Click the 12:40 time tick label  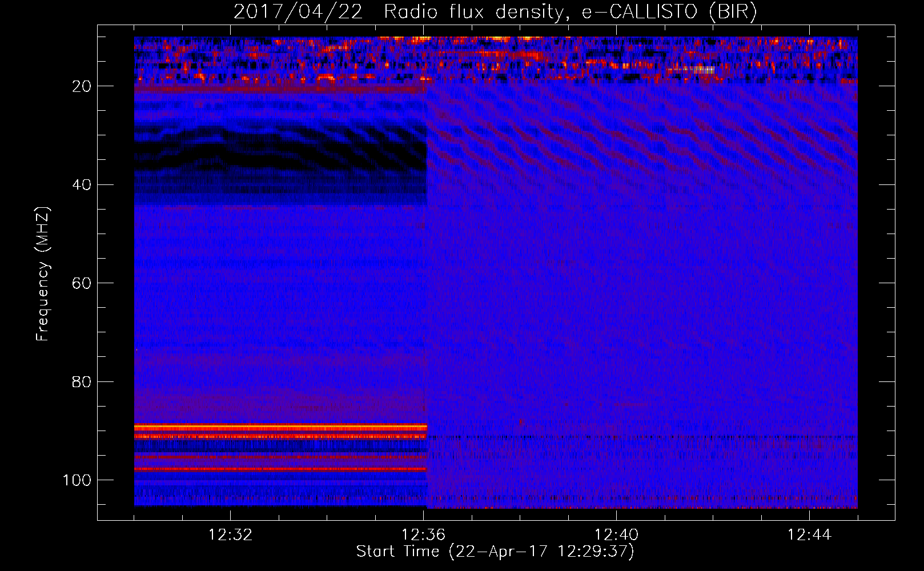616,535
